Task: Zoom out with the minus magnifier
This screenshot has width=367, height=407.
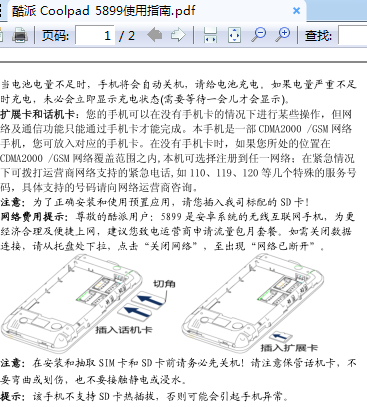Action: (259, 35)
